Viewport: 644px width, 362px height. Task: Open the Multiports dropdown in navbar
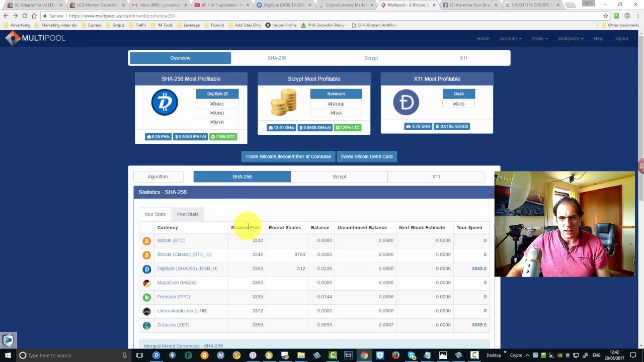click(571, 39)
